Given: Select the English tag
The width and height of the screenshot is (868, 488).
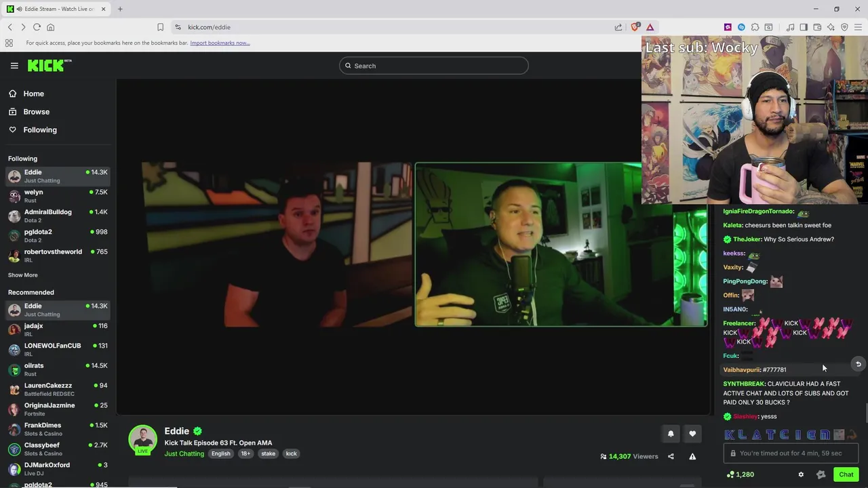Looking at the screenshot, I should coord(220,453).
